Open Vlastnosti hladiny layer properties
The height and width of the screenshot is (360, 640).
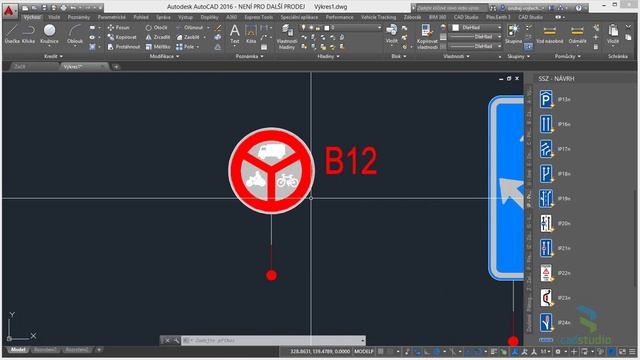pyautogui.click(x=287, y=37)
